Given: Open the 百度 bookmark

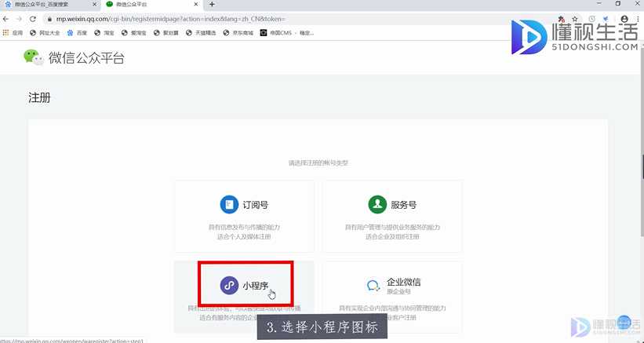Looking at the screenshot, I should [78, 33].
